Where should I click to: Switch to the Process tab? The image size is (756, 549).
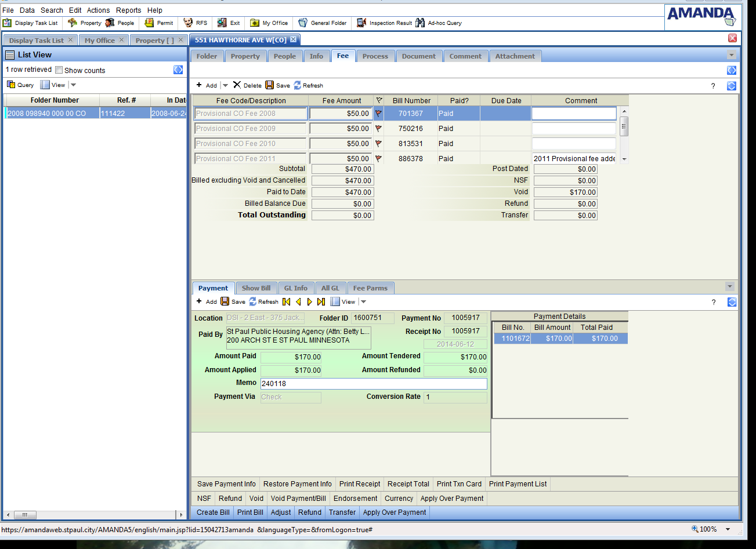point(375,56)
